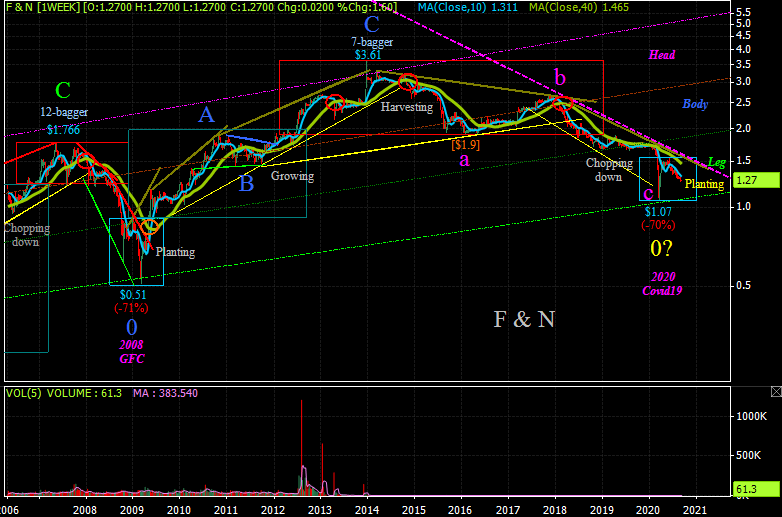Select the Harvesting label on chart

tap(406, 106)
